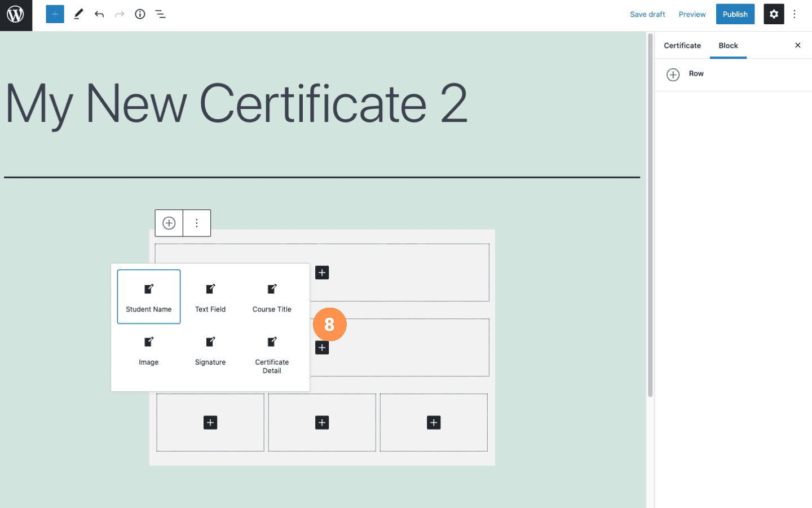Image resolution: width=812 pixels, height=508 pixels.
Task: Toggle the settings gear sidebar
Action: click(x=774, y=14)
